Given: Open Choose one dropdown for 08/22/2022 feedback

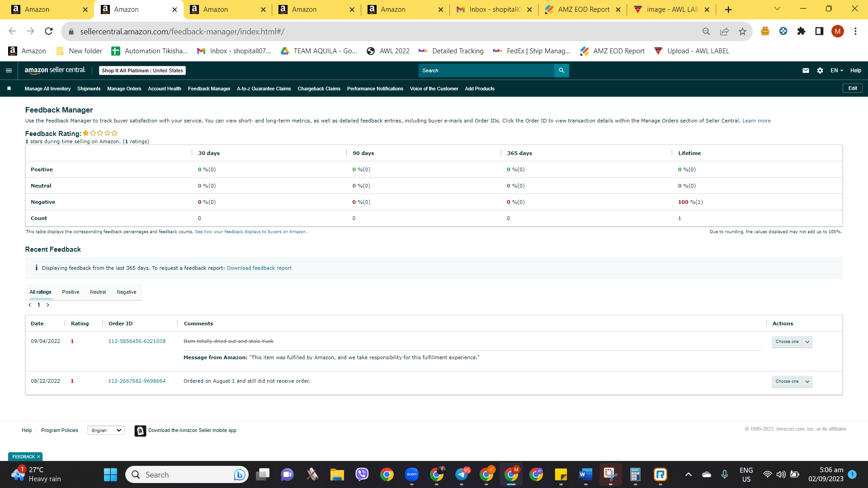Looking at the screenshot, I should (792, 381).
